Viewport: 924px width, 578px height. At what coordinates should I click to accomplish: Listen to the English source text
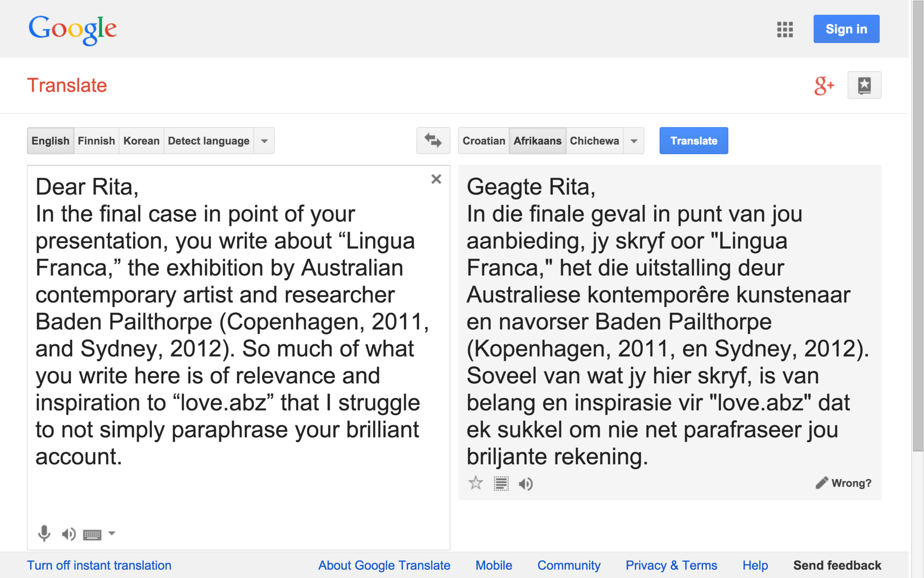[68, 534]
